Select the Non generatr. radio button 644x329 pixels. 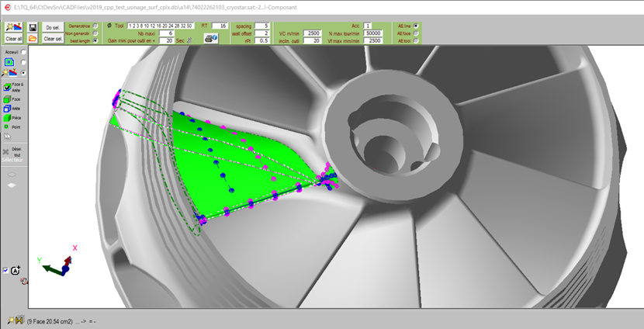click(x=95, y=33)
